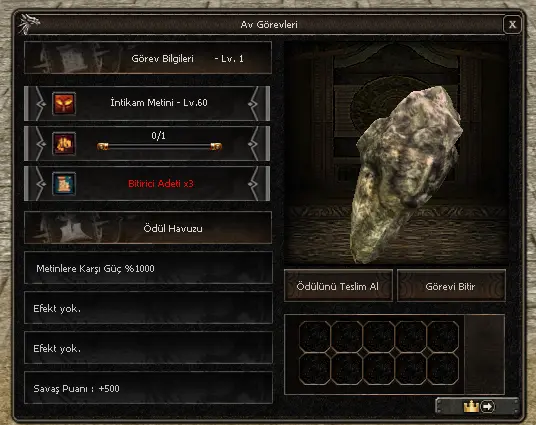The width and height of the screenshot is (536, 425).
Task: Select the İntikam Metini - Lv.60 row
Action: tap(147, 103)
